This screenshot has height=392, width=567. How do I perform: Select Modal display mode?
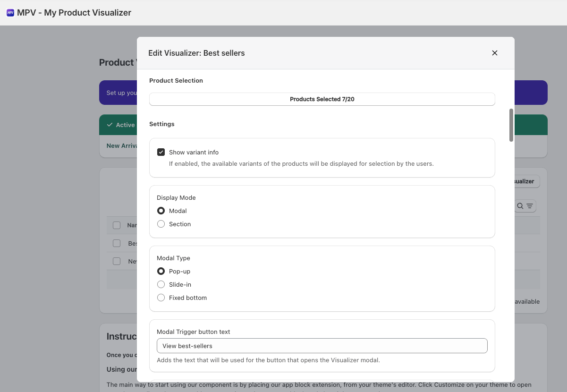coord(161,211)
